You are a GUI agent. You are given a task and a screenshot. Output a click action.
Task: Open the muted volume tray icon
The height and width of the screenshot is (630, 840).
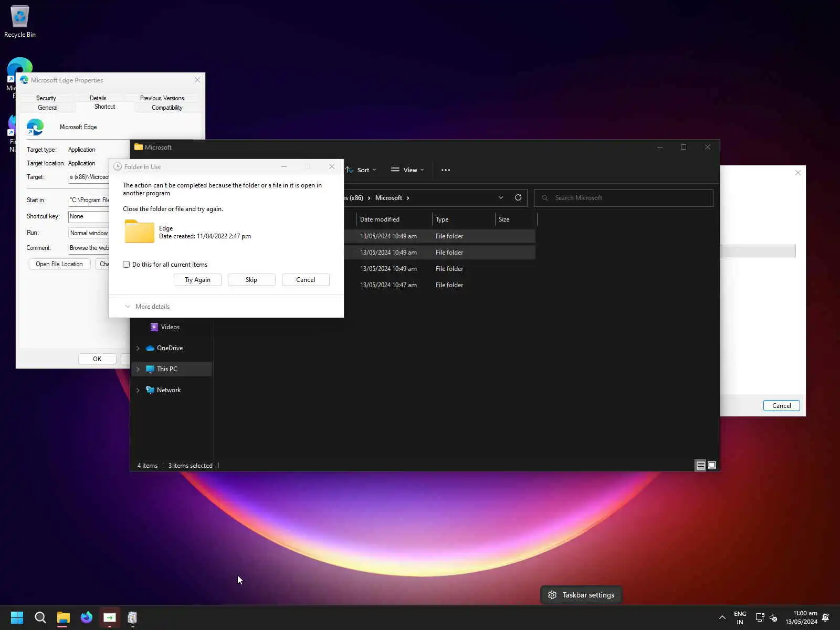point(773,617)
